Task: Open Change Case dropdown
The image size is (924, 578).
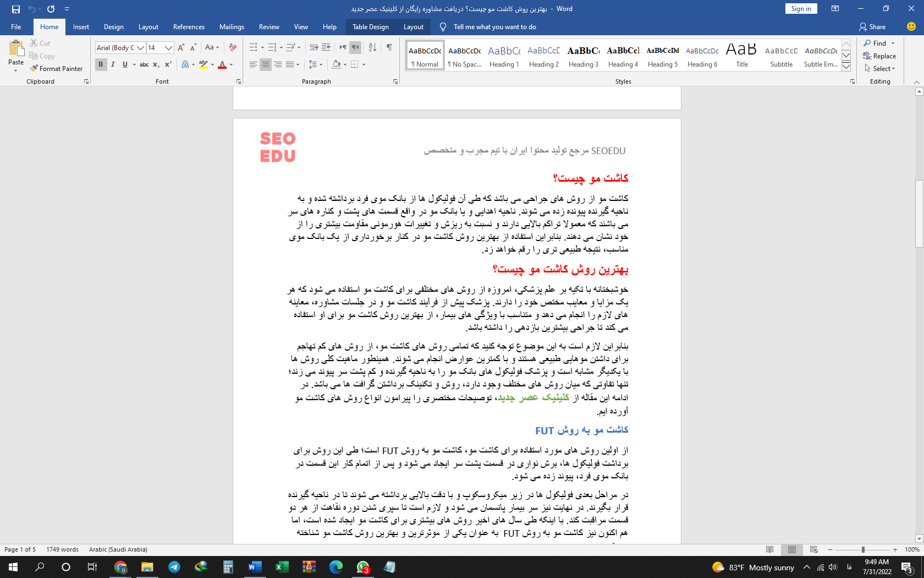Action: (x=212, y=47)
